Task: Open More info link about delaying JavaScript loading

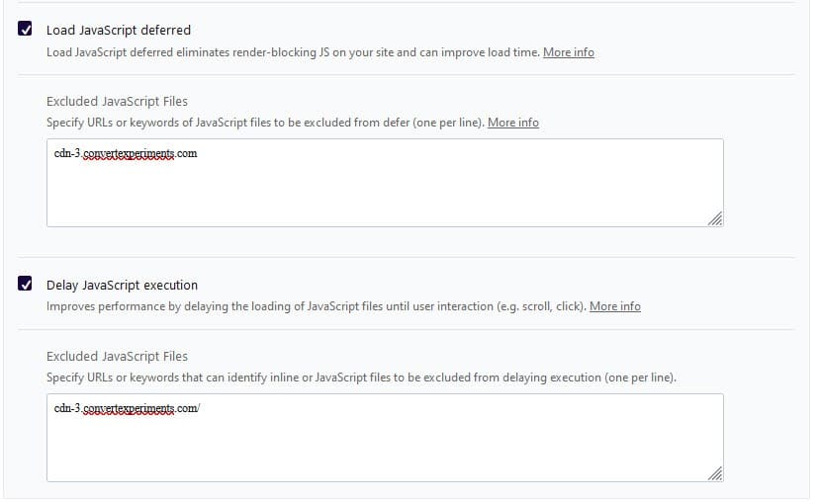Action: click(615, 306)
